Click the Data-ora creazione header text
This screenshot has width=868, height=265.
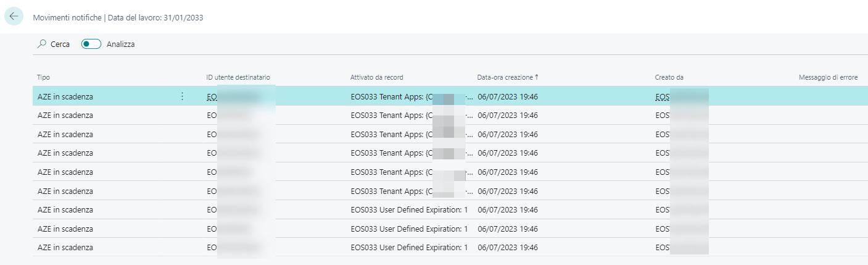point(505,77)
